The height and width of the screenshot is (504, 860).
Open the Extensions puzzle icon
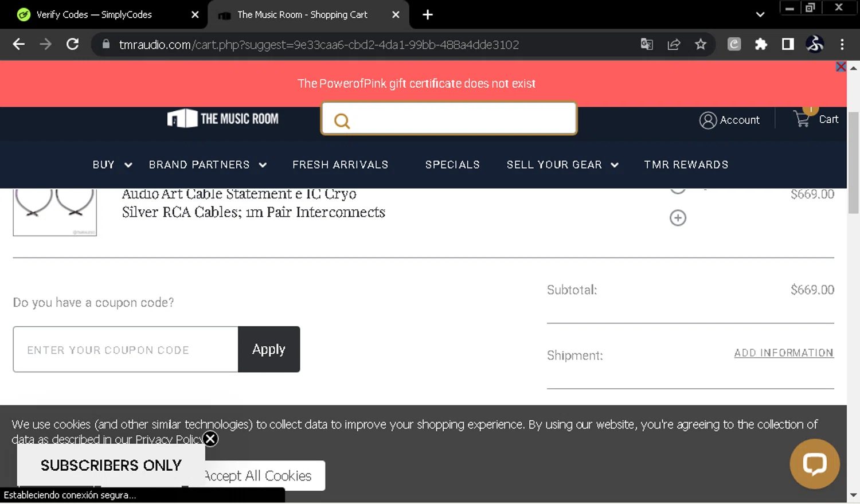click(x=761, y=44)
